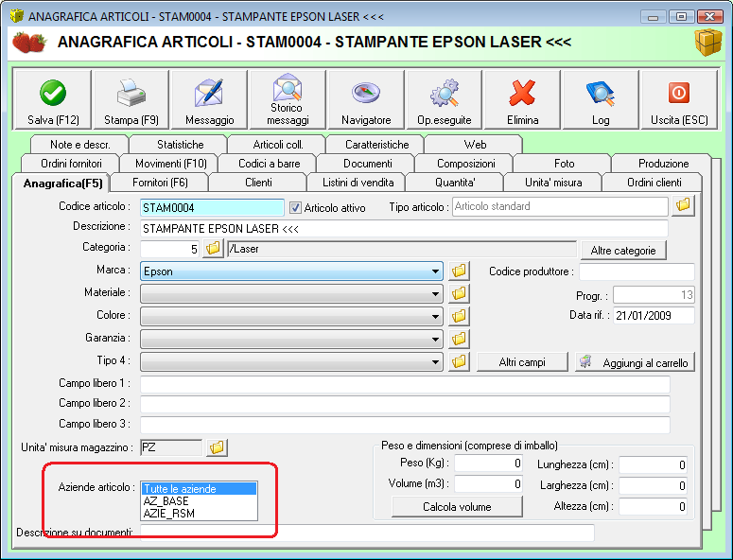This screenshot has width=733, height=560.
Task: Open Ordini clienti tab
Action: [x=654, y=183]
